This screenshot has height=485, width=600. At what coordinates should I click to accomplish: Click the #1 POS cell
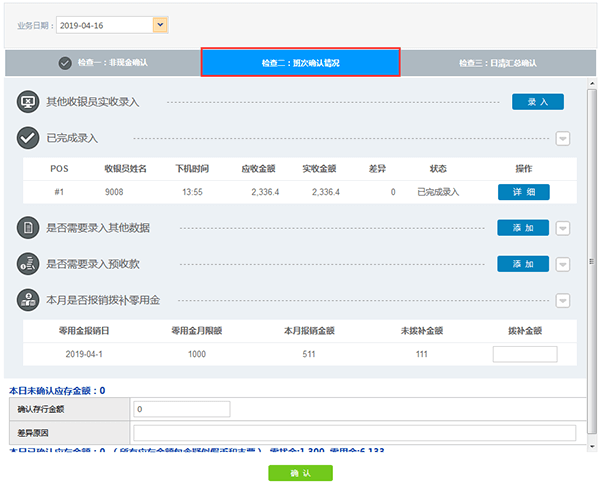59,192
